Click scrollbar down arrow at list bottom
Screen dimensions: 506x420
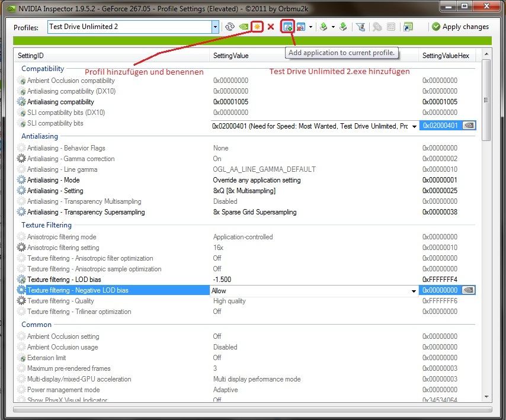click(x=486, y=396)
